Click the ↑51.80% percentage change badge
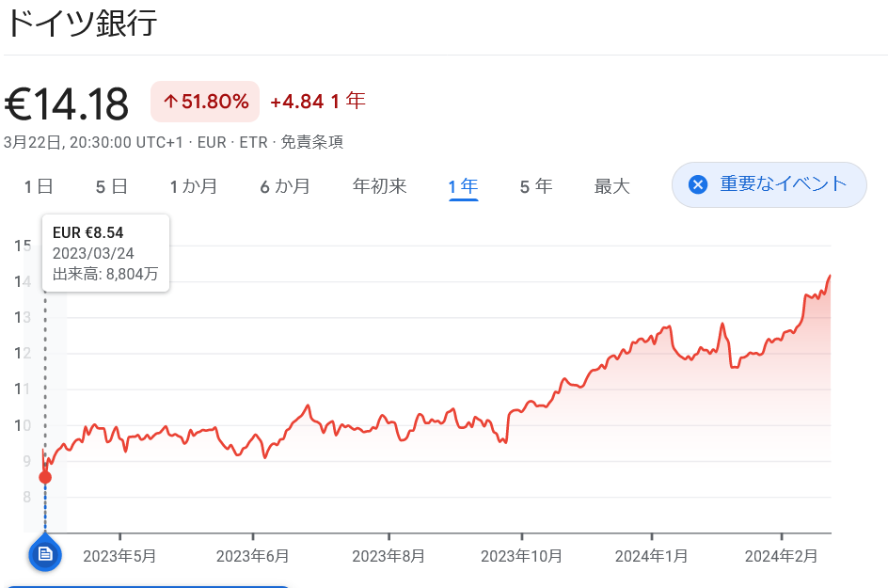The image size is (888, 588). point(204,101)
